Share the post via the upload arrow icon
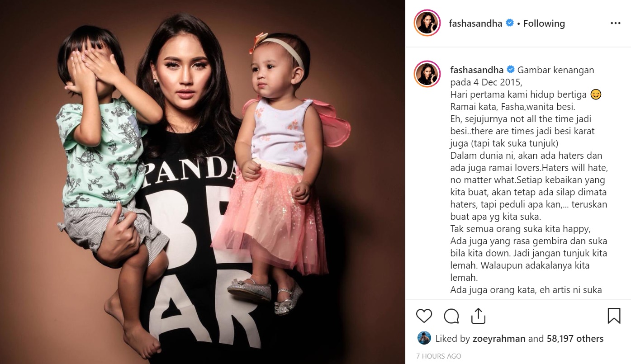This screenshot has width=631, height=364. tap(478, 316)
